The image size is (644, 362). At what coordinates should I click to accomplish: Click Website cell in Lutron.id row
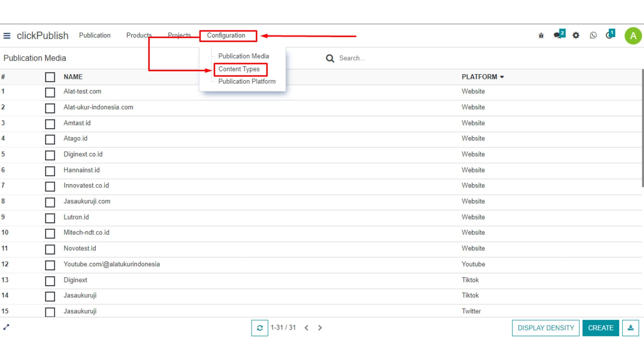coord(473,217)
